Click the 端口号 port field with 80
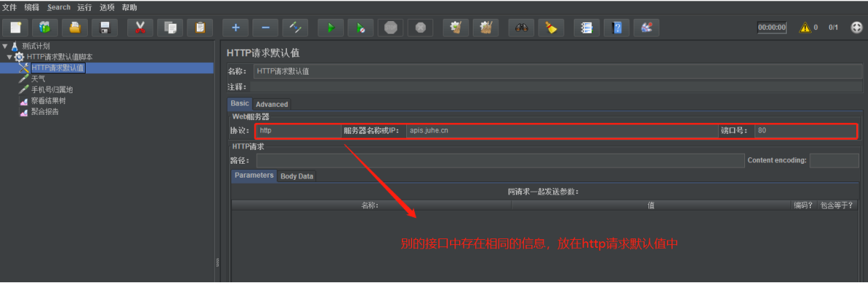The width and height of the screenshot is (868, 283). pyautogui.click(x=806, y=131)
